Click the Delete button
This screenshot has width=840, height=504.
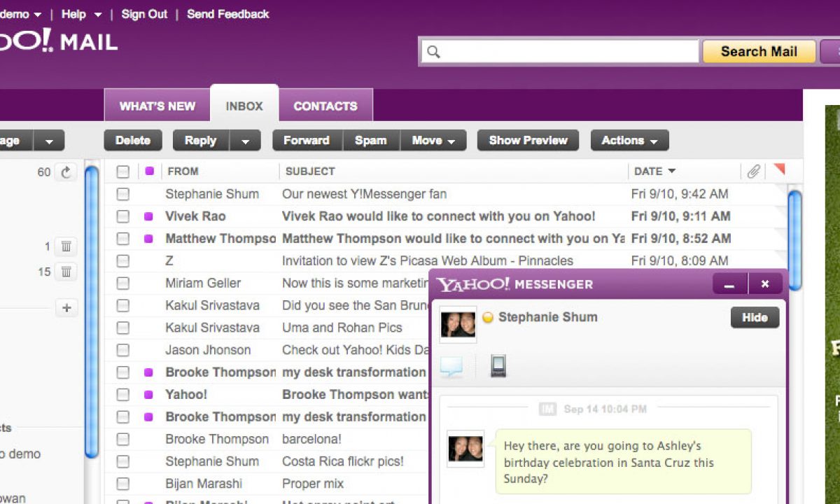(133, 141)
